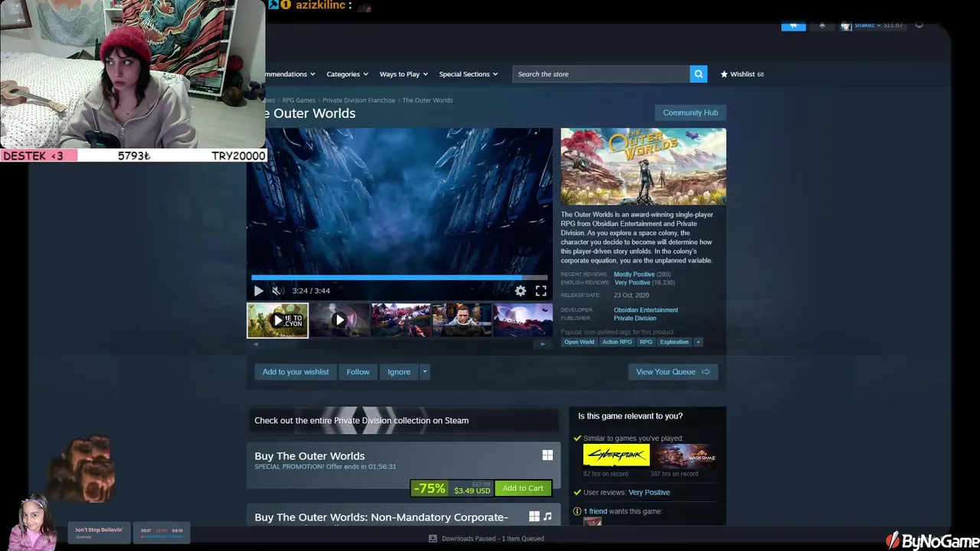View Your Queue

click(672, 372)
